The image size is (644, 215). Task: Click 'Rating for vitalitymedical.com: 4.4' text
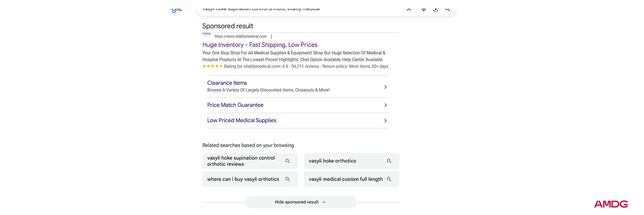256,67
